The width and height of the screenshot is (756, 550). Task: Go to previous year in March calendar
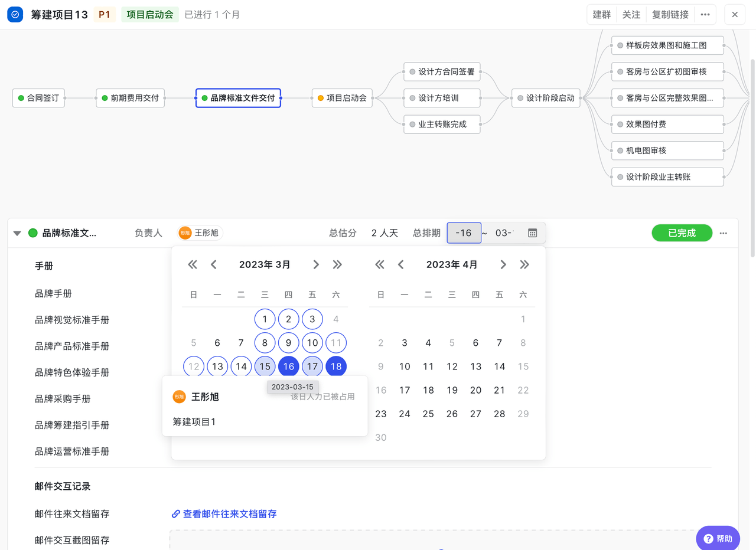click(193, 264)
